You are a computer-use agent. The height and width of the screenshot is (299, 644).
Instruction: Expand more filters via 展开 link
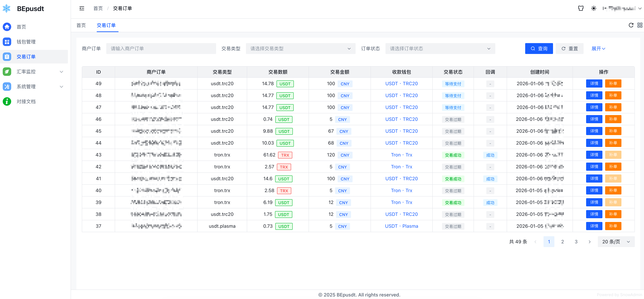(x=598, y=49)
